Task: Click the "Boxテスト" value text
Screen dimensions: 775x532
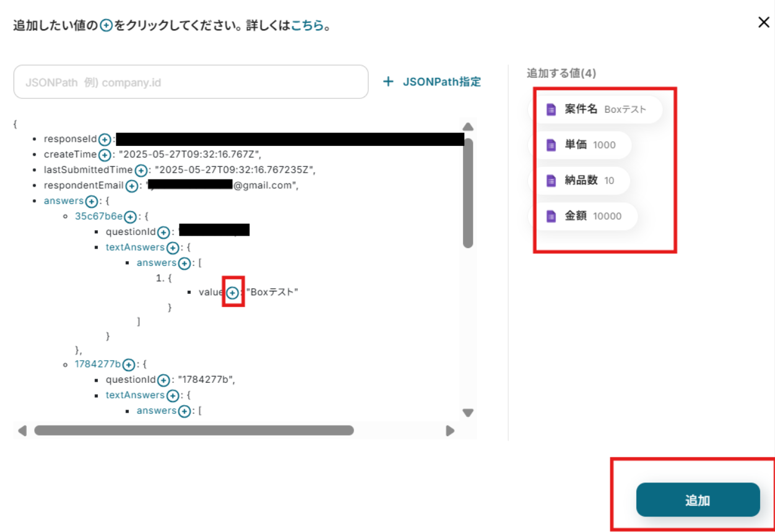Action: pyautogui.click(x=272, y=292)
